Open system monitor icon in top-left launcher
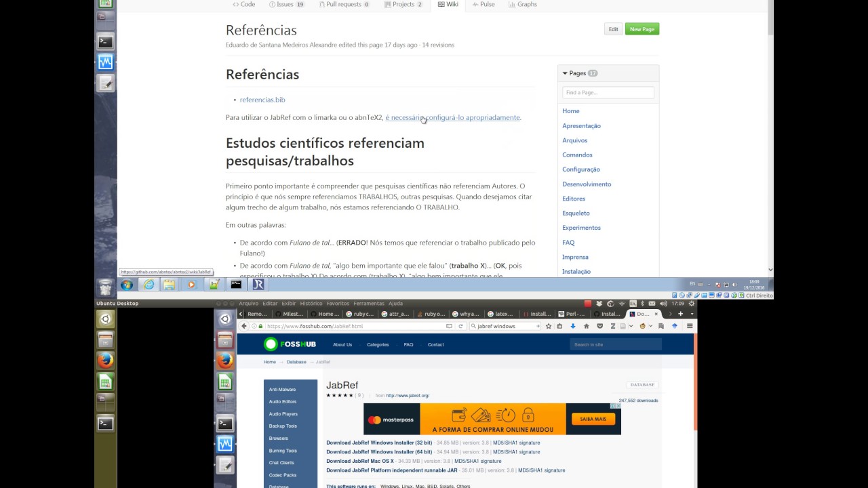This screenshot has height=488, width=868. point(105,62)
